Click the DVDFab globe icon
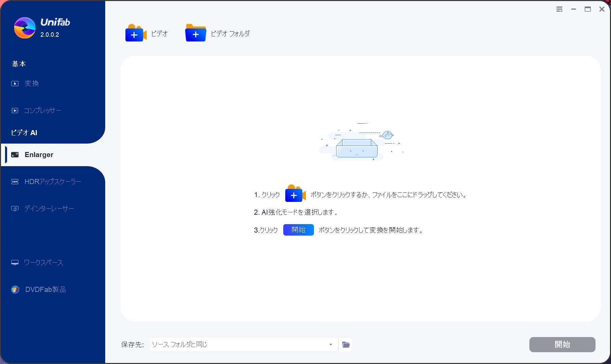 pos(15,290)
